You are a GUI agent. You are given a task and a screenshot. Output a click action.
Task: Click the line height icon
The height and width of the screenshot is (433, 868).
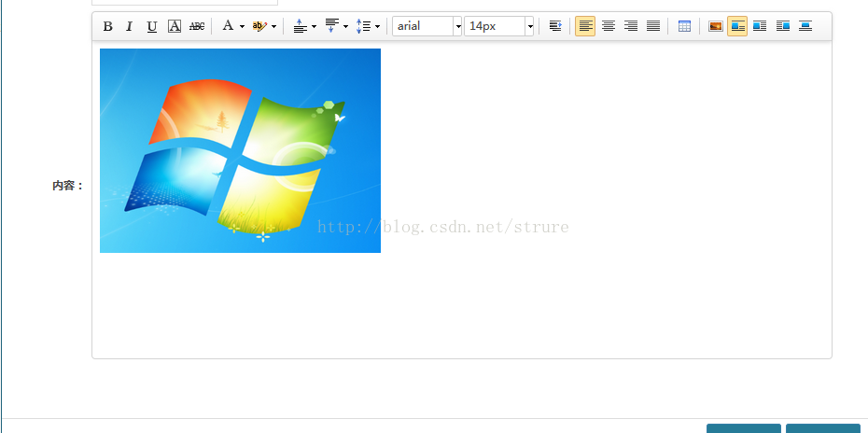click(364, 26)
